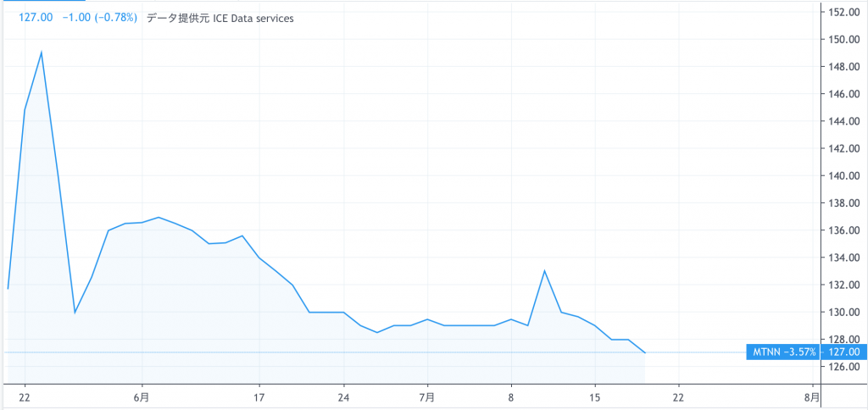Click the 6月 date axis label
868x410 pixels.
[142, 396]
